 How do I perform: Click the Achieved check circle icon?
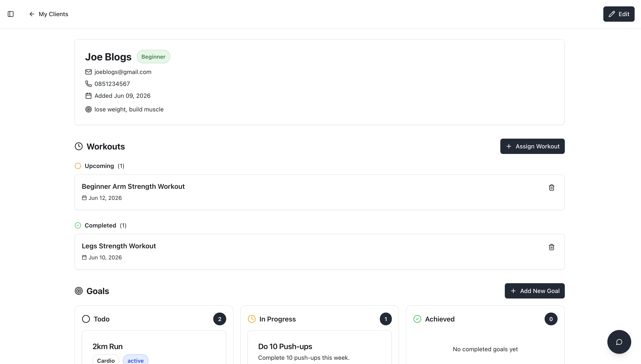(x=417, y=319)
